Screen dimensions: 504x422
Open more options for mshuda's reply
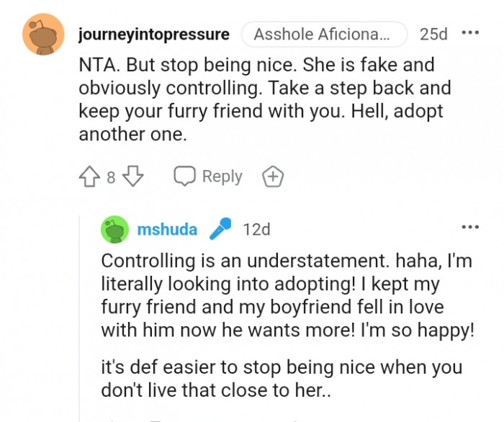470,228
